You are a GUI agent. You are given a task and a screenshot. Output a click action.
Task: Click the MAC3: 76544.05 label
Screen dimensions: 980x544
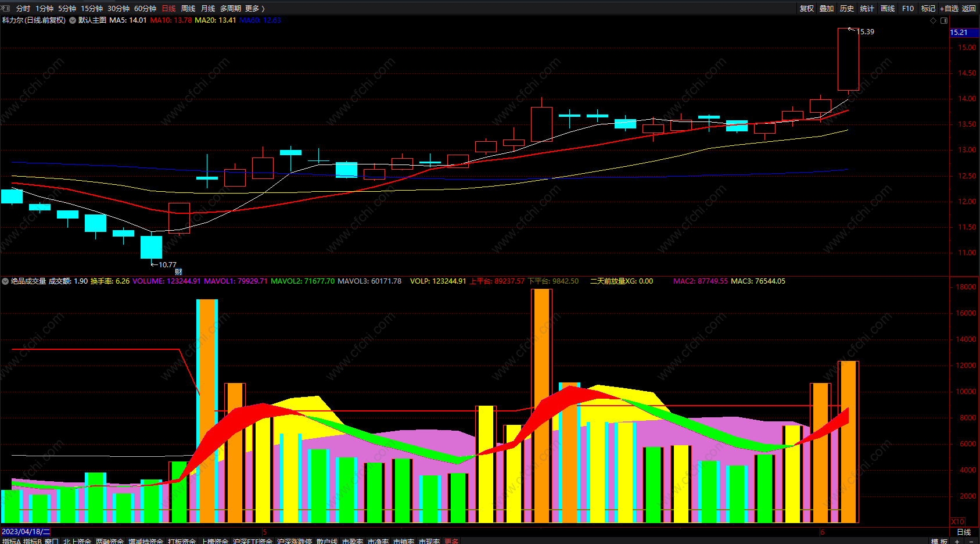758,281
